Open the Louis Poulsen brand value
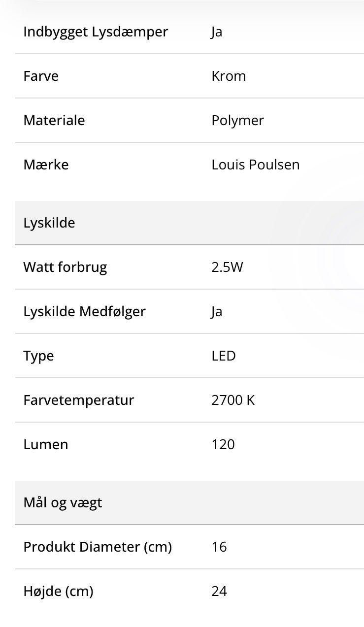 pyautogui.click(x=255, y=165)
